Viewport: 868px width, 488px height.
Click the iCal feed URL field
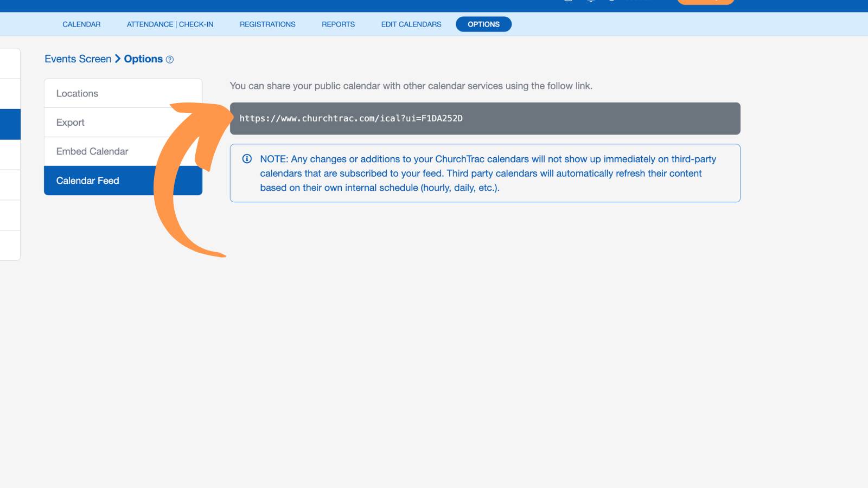click(x=485, y=119)
